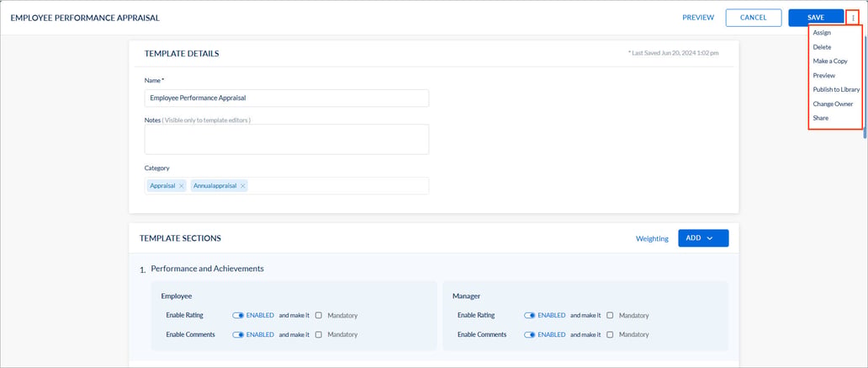Toggle Employee Enable Rating switch

point(238,315)
